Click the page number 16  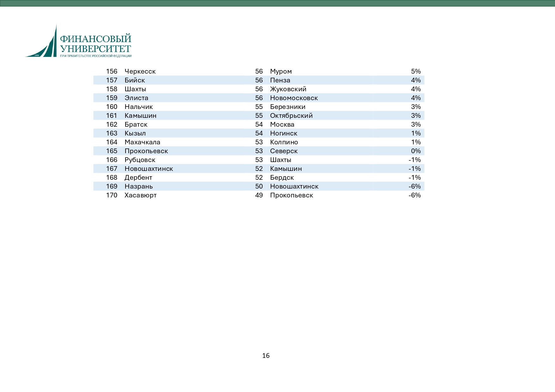coord(266,356)
